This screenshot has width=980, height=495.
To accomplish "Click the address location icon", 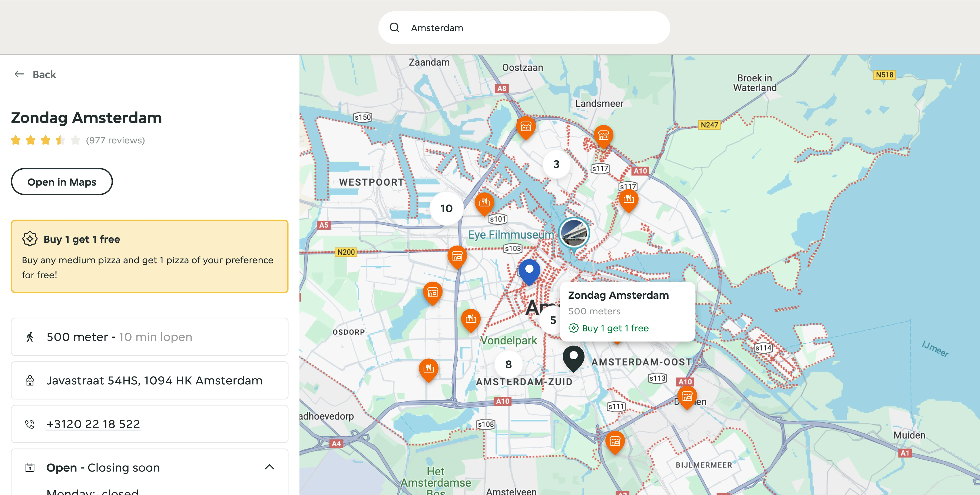I will [x=30, y=380].
